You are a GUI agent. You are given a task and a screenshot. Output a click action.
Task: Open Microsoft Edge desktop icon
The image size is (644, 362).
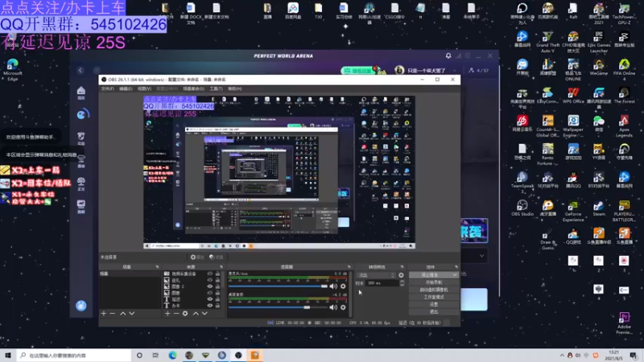pos(12,70)
